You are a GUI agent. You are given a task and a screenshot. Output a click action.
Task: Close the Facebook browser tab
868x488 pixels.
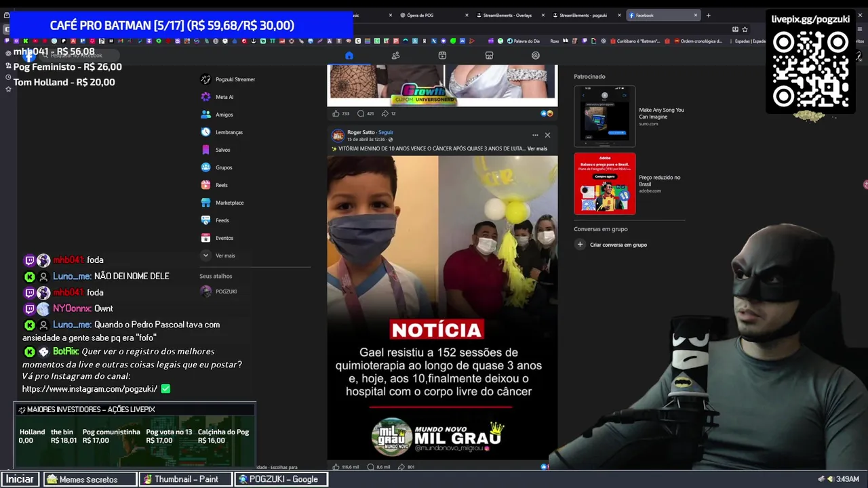[695, 15]
